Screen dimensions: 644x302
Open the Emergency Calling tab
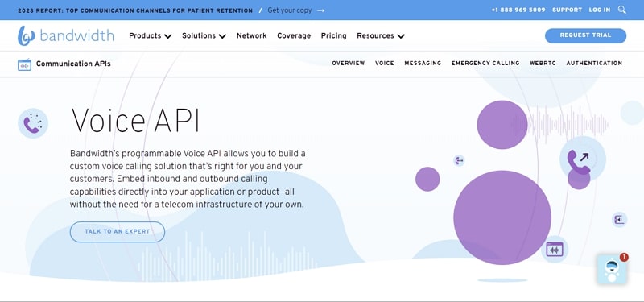click(x=485, y=64)
